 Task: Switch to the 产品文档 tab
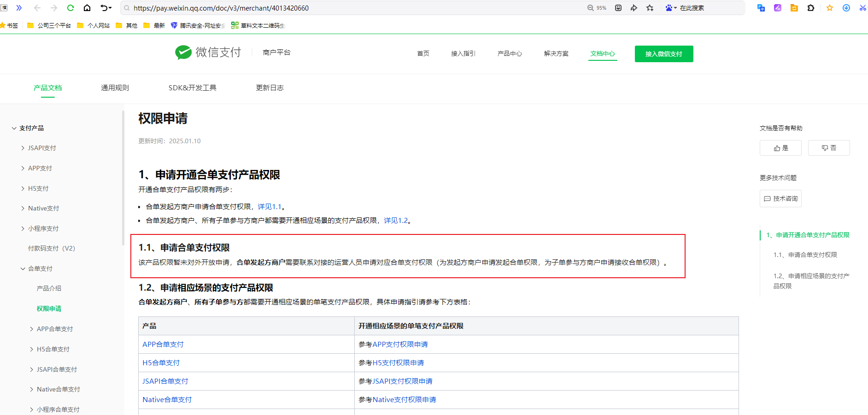47,88
